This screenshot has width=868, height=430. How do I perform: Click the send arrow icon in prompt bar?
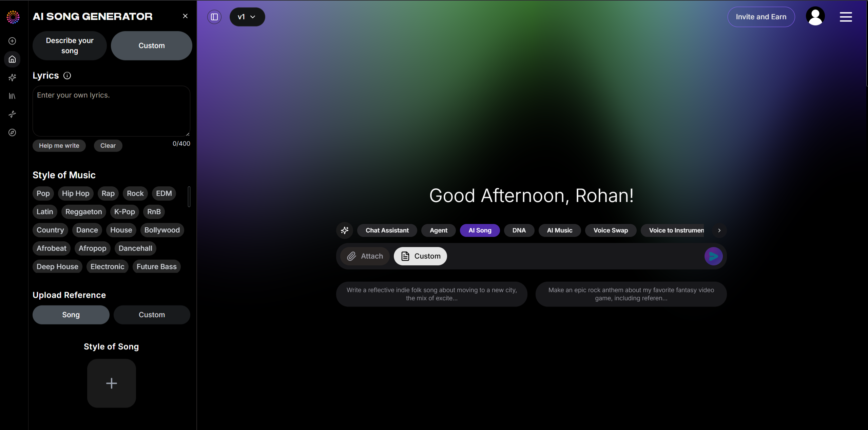[x=713, y=256]
